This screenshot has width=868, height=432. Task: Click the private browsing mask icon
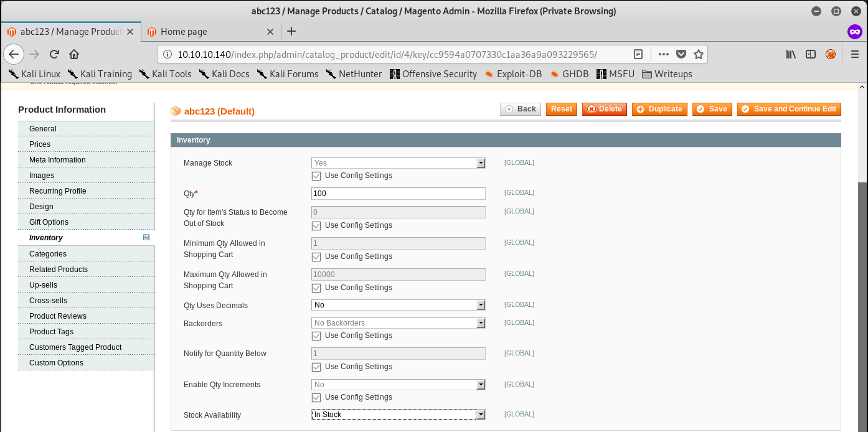click(855, 31)
